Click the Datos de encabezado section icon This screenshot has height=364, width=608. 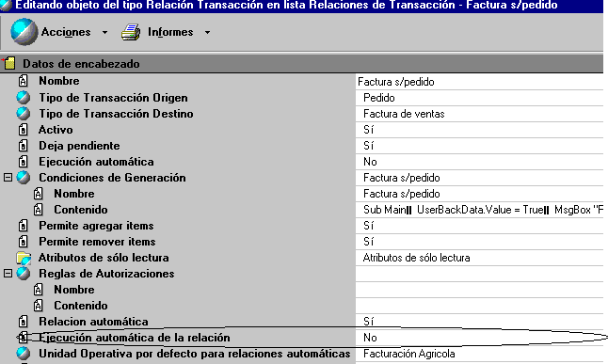pos(8,64)
